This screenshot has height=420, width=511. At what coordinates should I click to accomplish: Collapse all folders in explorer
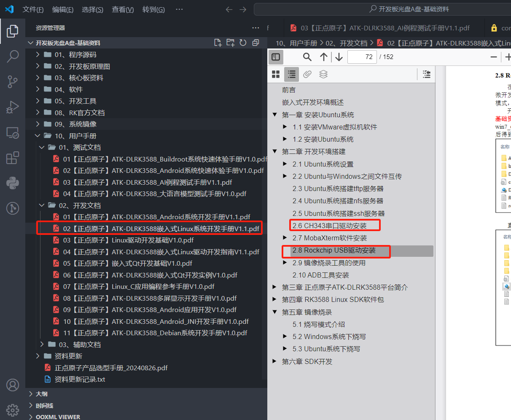(255, 43)
